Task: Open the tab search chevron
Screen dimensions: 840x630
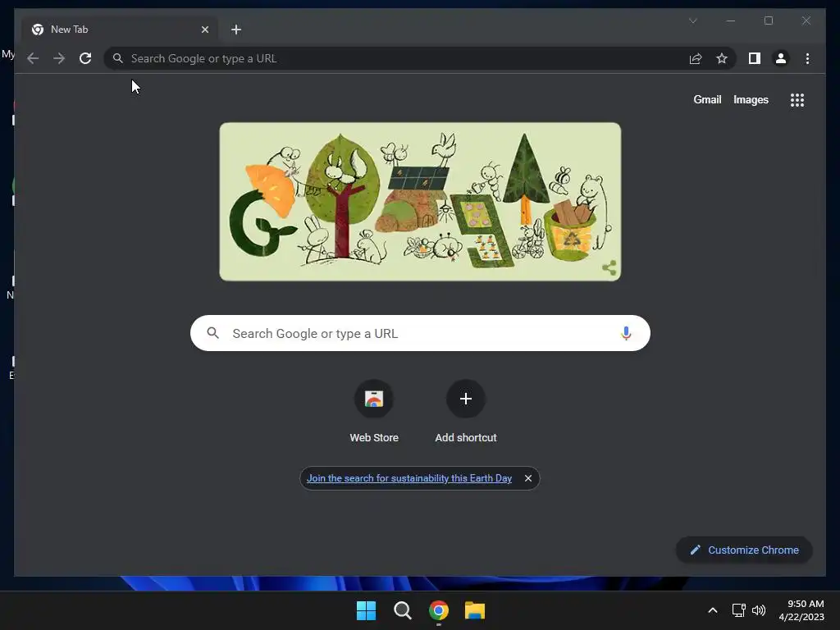Action: (692, 21)
